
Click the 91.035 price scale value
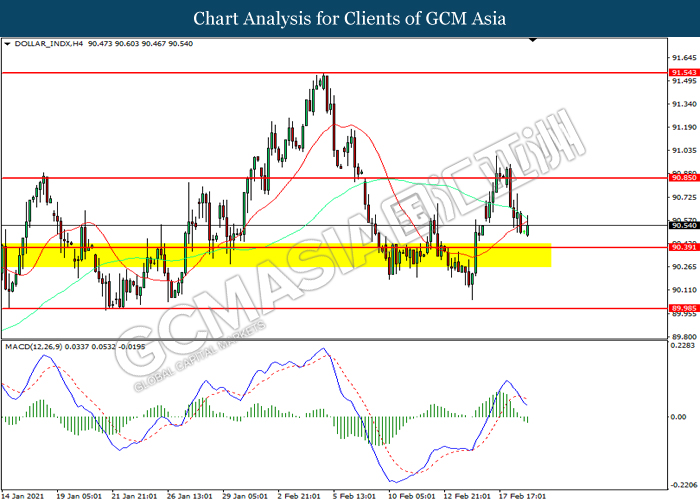pos(684,150)
